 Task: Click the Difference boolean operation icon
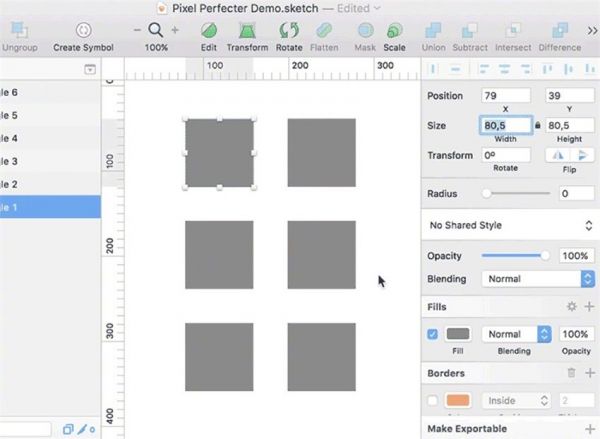559,31
